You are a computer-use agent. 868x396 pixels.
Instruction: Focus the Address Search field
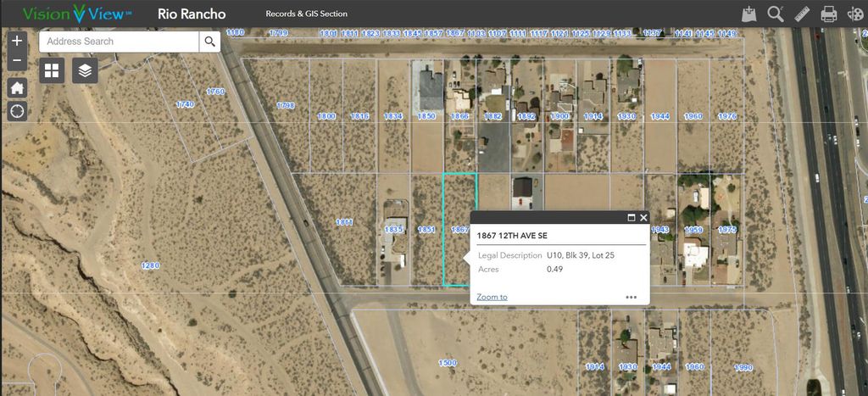point(119,42)
